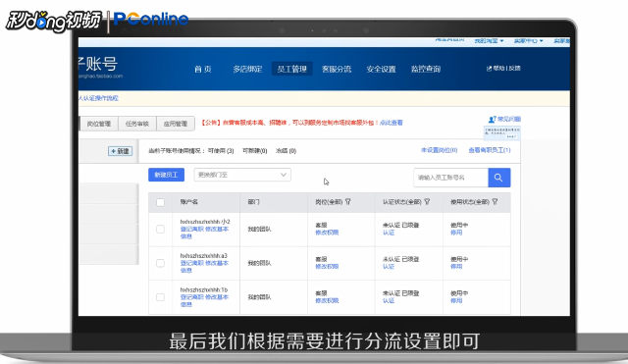Click 认证 link in the fxhszhszhxhhh:a3 row
Image resolution: width=628 pixels, height=364 pixels.
coord(389,267)
